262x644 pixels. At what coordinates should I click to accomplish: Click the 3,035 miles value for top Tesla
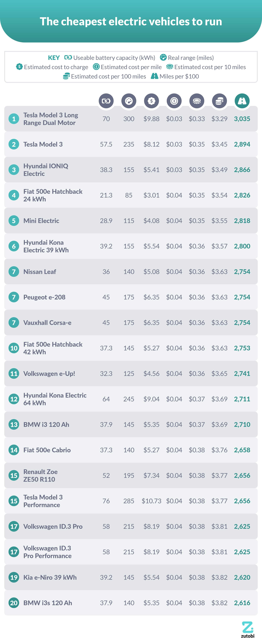242,119
